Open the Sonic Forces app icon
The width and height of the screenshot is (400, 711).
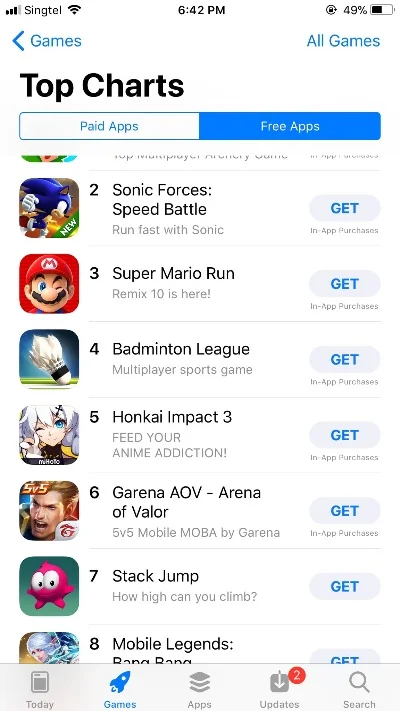[49, 208]
